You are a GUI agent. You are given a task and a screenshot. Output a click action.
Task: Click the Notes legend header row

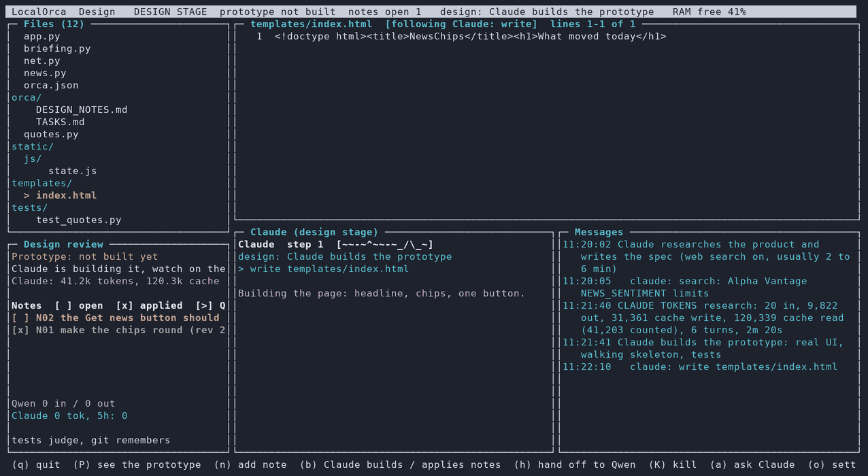click(x=118, y=305)
